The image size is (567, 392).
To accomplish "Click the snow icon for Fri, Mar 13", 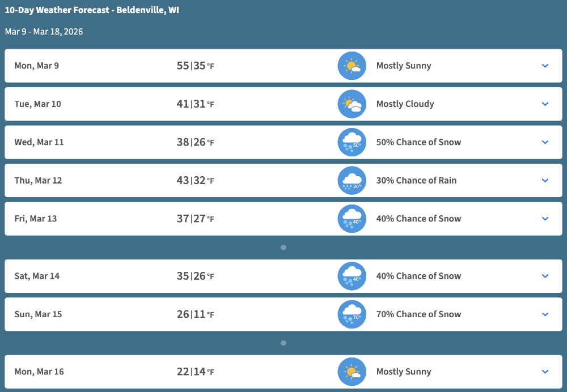I will [x=352, y=219].
